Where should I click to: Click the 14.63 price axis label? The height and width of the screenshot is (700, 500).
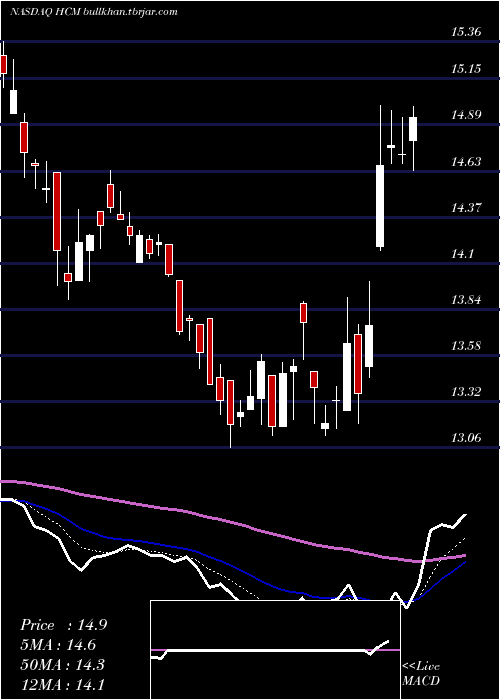(466, 162)
